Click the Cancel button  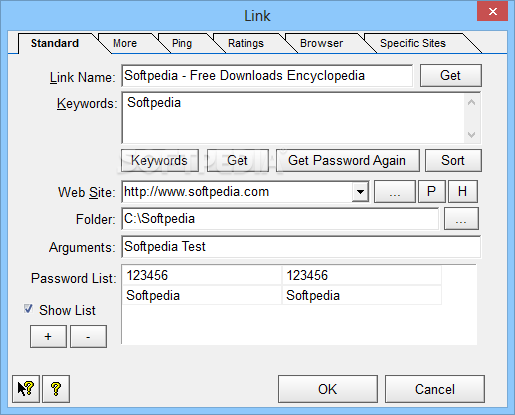click(435, 389)
